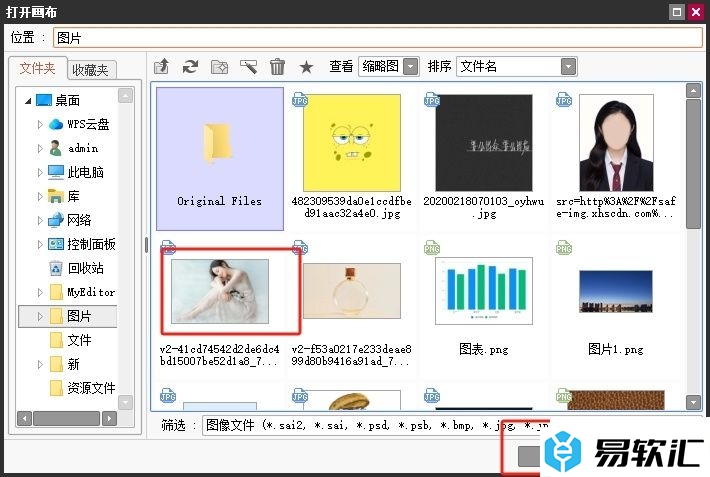
Task: Expand the 网络 tree node
Action: coord(40,220)
